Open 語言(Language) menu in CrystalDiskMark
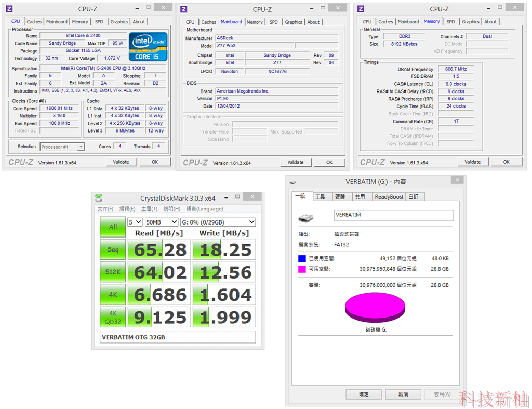Image resolution: width=532 pixels, height=409 pixels. (x=205, y=209)
